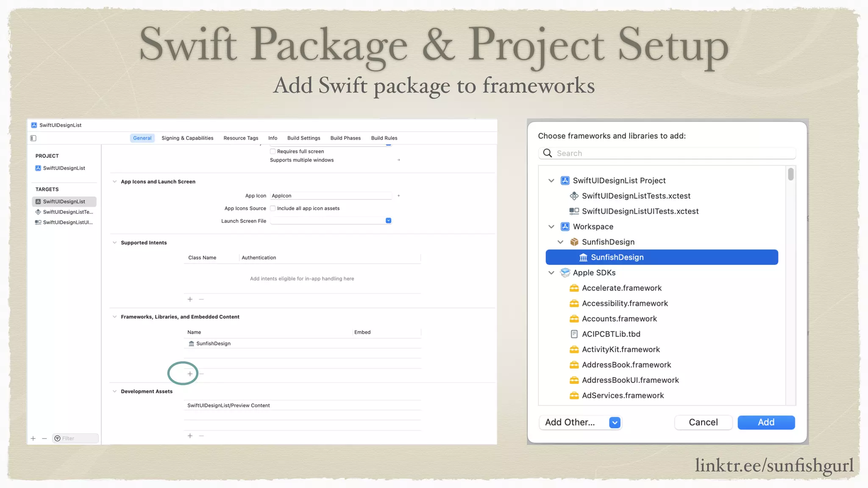Add a new target with plus icon
868x488 pixels.
tap(33, 438)
